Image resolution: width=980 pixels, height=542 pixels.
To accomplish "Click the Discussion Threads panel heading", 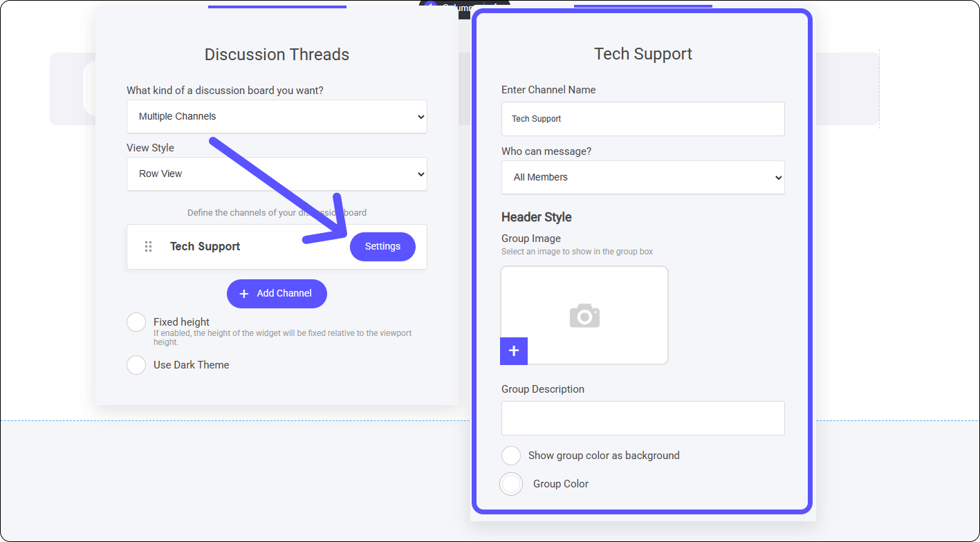I will tap(277, 55).
